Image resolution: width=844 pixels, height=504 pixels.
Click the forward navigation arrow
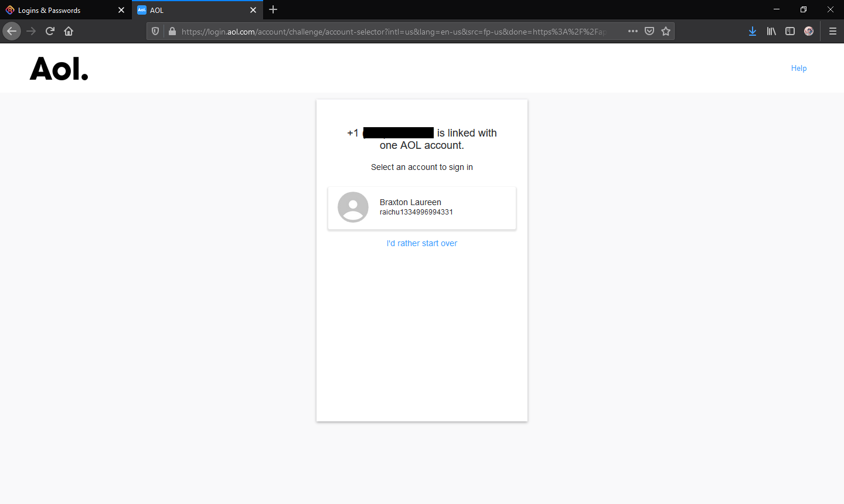click(31, 31)
